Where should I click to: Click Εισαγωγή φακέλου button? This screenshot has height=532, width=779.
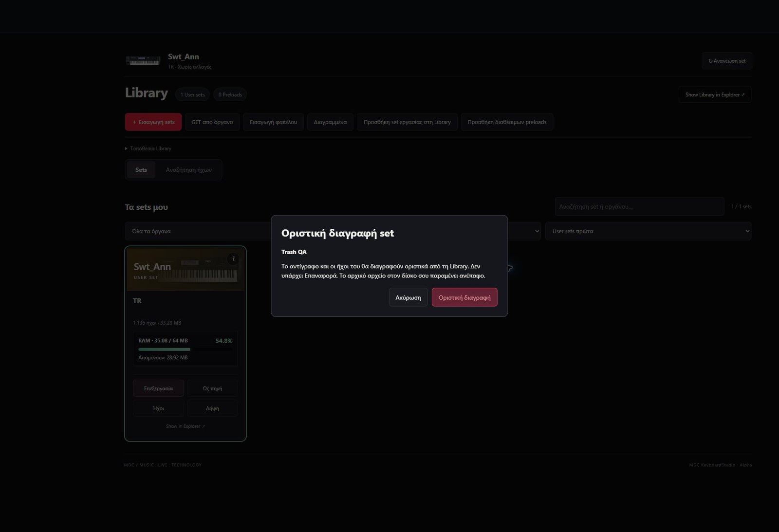pyautogui.click(x=274, y=122)
